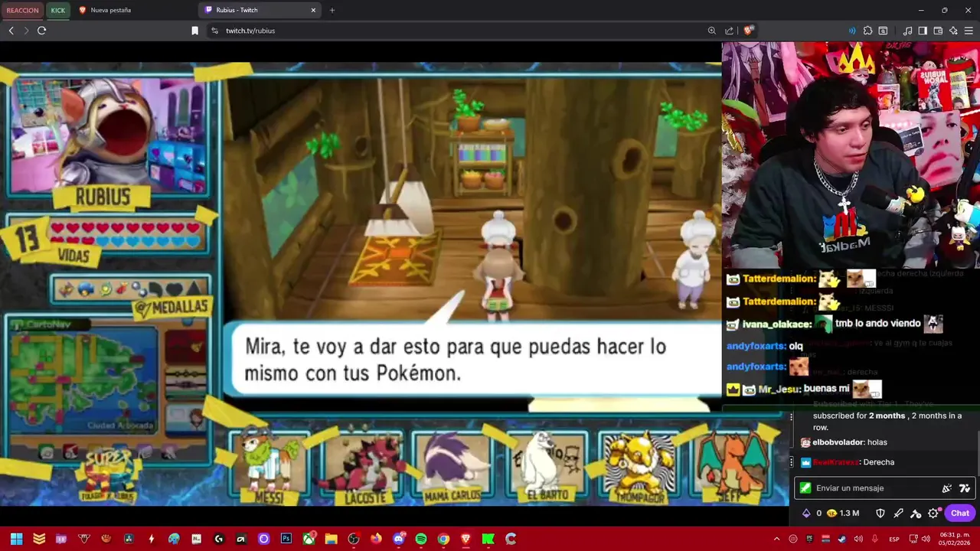The width and height of the screenshot is (980, 551).
Task: Open the tab search toolbar icon
Action: coord(883,31)
